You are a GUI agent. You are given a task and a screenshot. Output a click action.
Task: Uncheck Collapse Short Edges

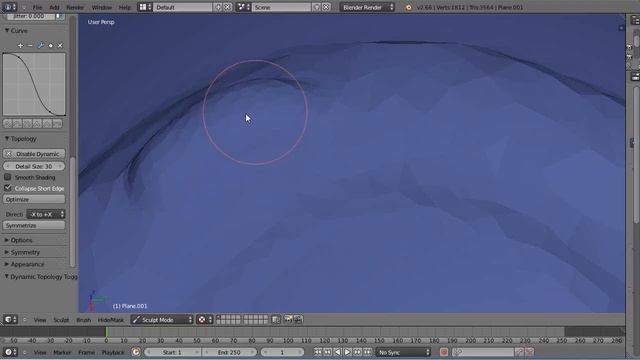[x=7, y=188]
